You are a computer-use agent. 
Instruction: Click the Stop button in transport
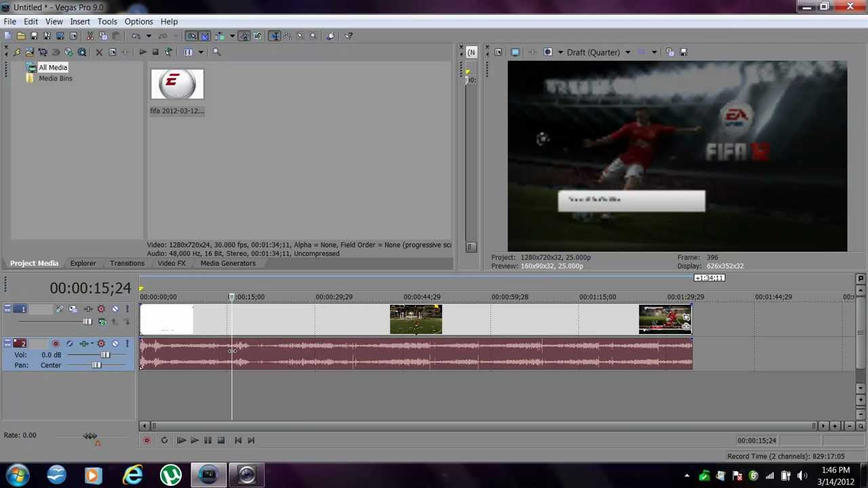[x=220, y=441]
